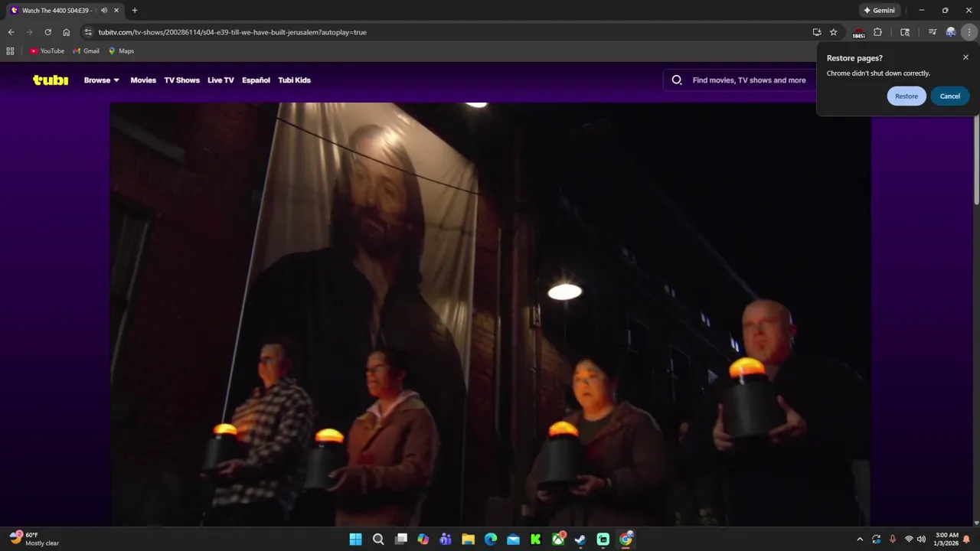Open Windows taskbar search

click(x=378, y=540)
